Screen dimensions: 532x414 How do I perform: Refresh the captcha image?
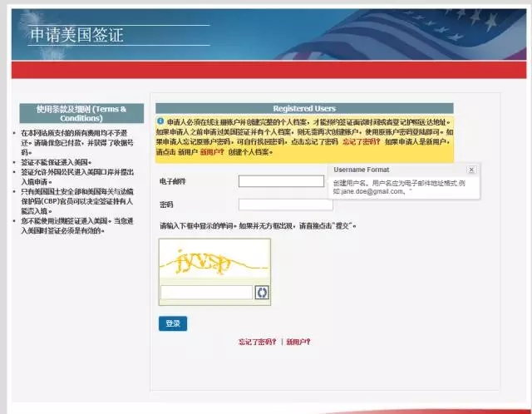262,293
